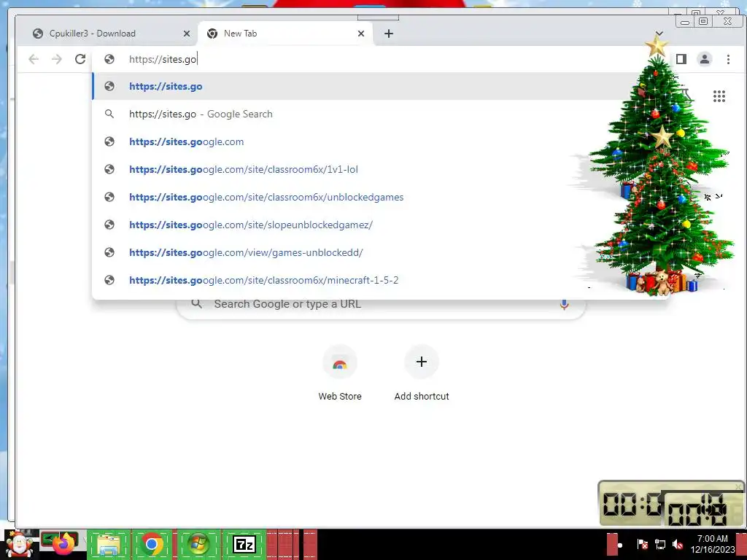Click the Action Center flag tray icon

(642, 544)
